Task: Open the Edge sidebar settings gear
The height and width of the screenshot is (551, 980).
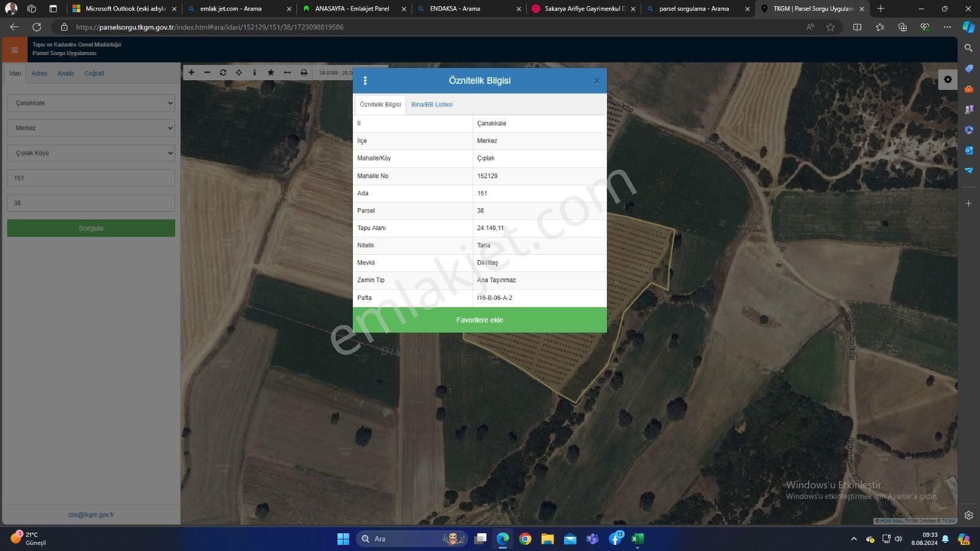Action: tap(968, 515)
